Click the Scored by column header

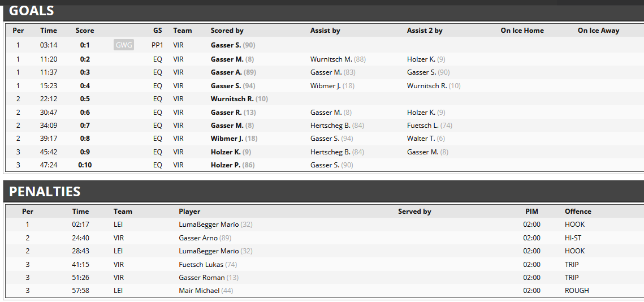click(227, 31)
